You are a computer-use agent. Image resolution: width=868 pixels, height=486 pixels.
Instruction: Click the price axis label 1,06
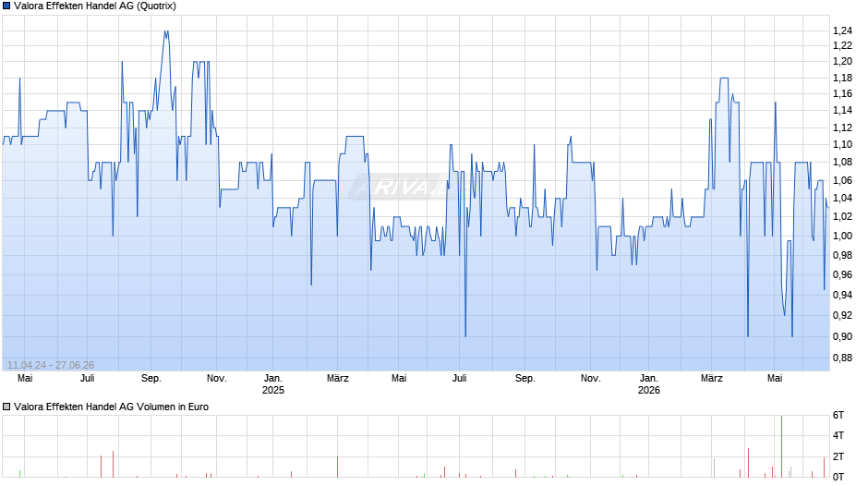(842, 181)
